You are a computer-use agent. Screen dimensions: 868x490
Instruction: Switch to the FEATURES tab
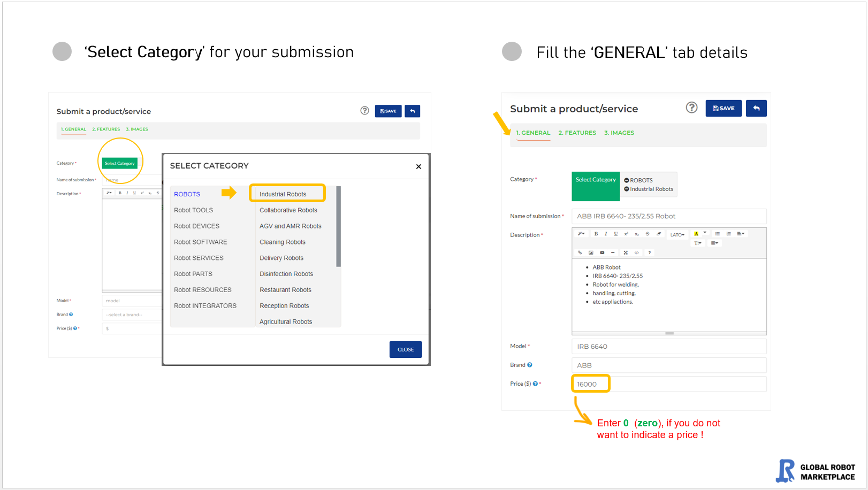click(577, 132)
